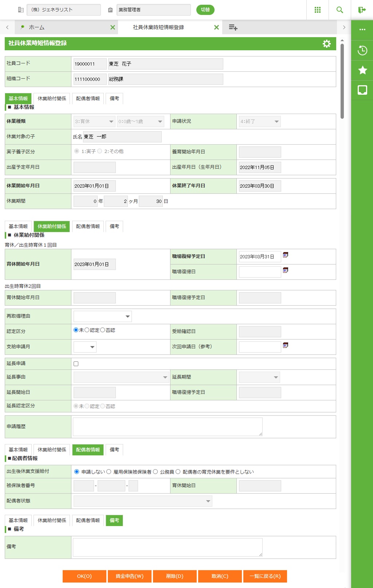
Task: Open the settings gear in green title bar
Action: pyautogui.click(x=327, y=44)
